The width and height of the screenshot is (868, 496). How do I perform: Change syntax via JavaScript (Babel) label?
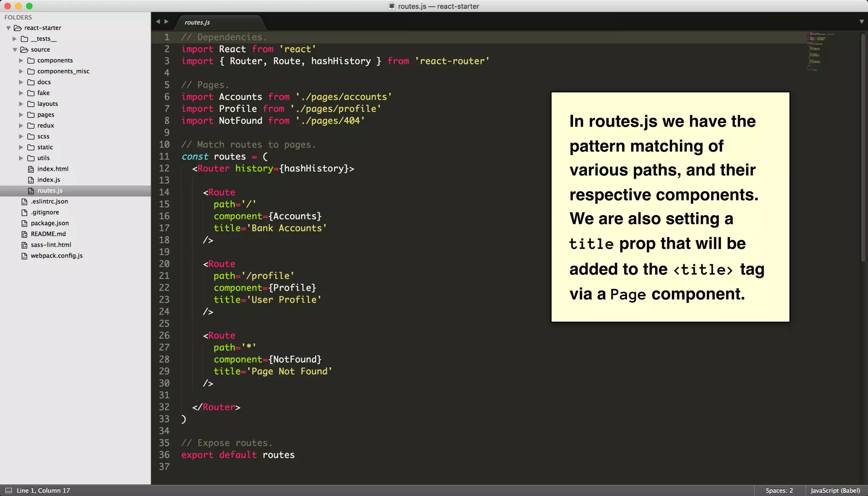[835, 490]
